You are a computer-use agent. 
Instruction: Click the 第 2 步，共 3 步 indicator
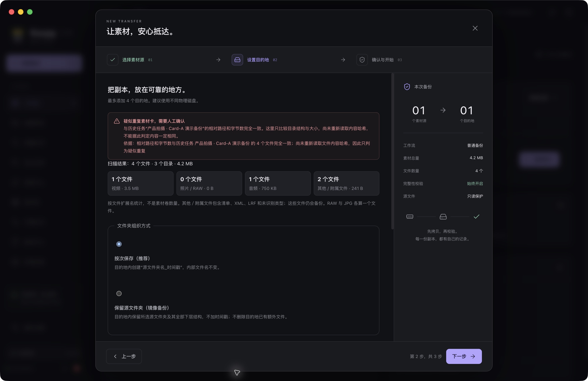pyautogui.click(x=426, y=356)
